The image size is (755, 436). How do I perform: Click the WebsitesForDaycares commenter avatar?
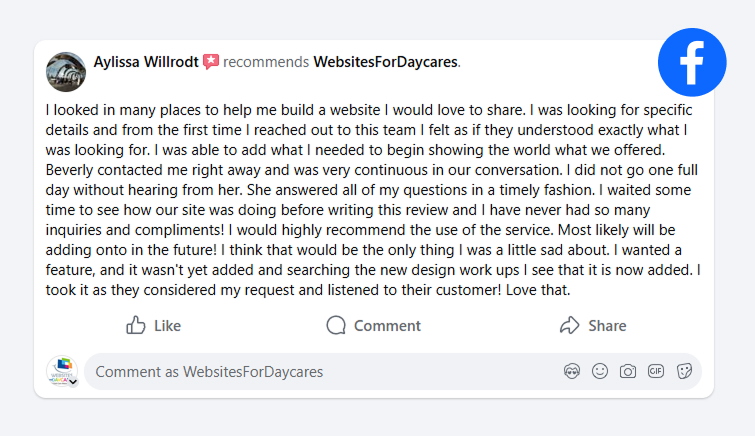pos(61,370)
